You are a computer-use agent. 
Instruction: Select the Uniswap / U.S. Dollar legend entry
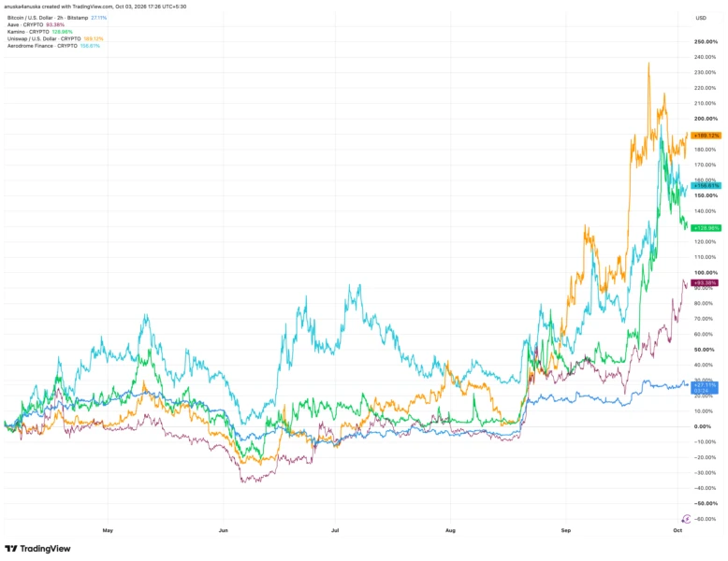55,38
